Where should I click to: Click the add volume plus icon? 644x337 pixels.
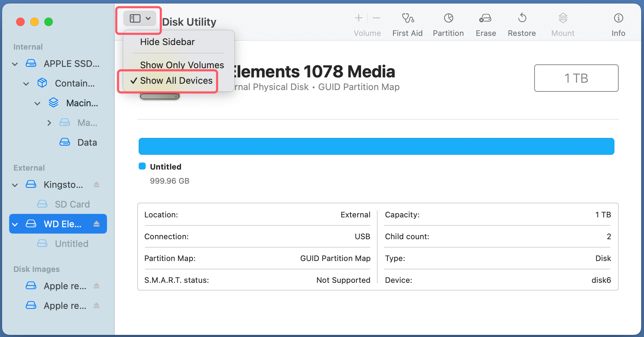[x=359, y=18]
